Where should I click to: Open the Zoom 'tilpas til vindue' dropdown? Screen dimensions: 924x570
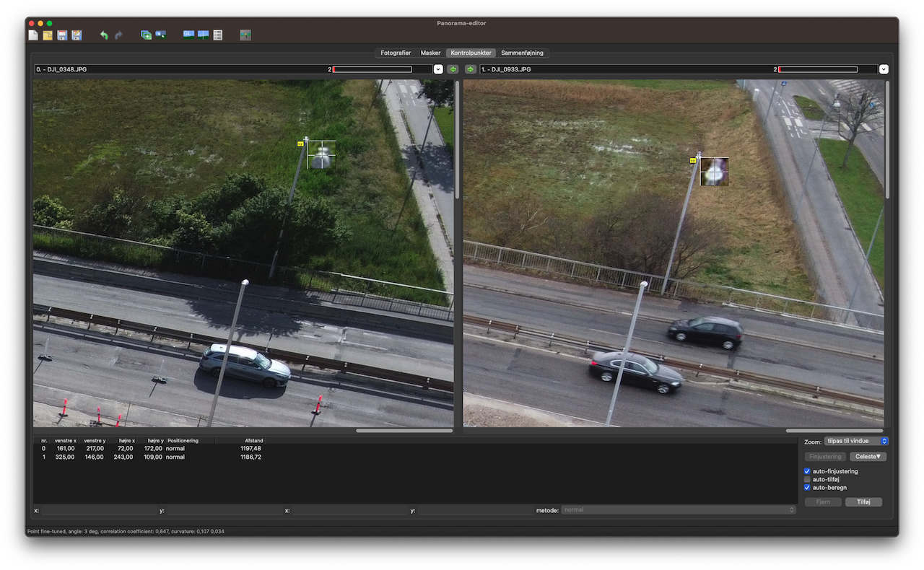856,441
